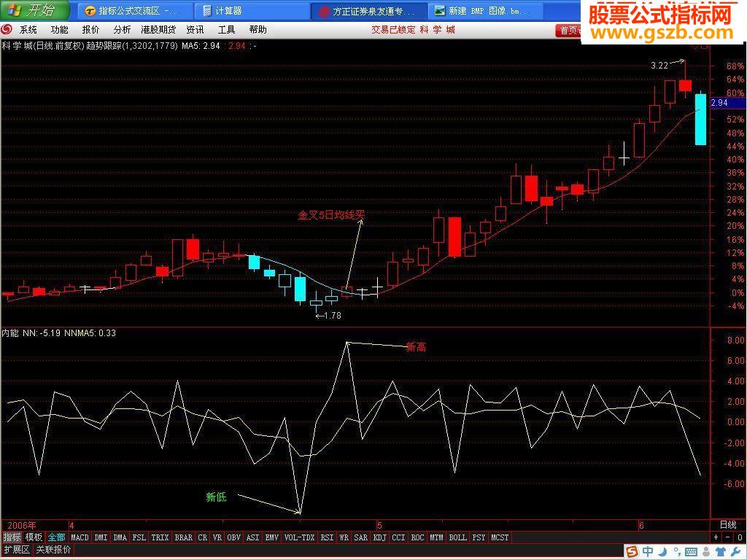747x560 pixels.
Task: Click the 3.22 high price label
Action: pos(659,66)
